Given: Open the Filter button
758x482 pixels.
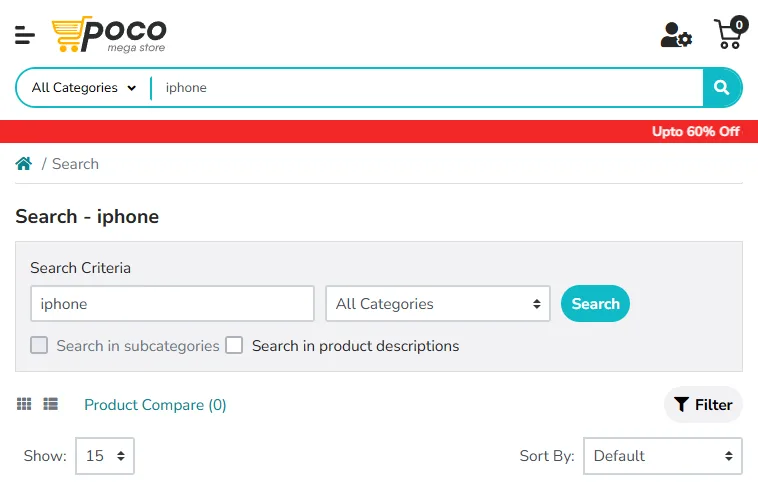Looking at the screenshot, I should (x=703, y=405).
